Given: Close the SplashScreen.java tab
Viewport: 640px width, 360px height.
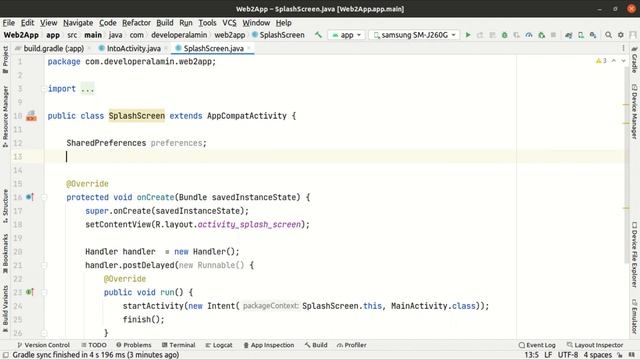Looking at the screenshot, I should (x=249, y=49).
